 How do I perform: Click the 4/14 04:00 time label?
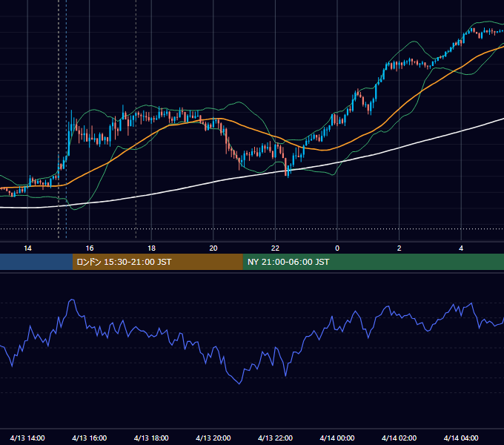(x=461, y=438)
